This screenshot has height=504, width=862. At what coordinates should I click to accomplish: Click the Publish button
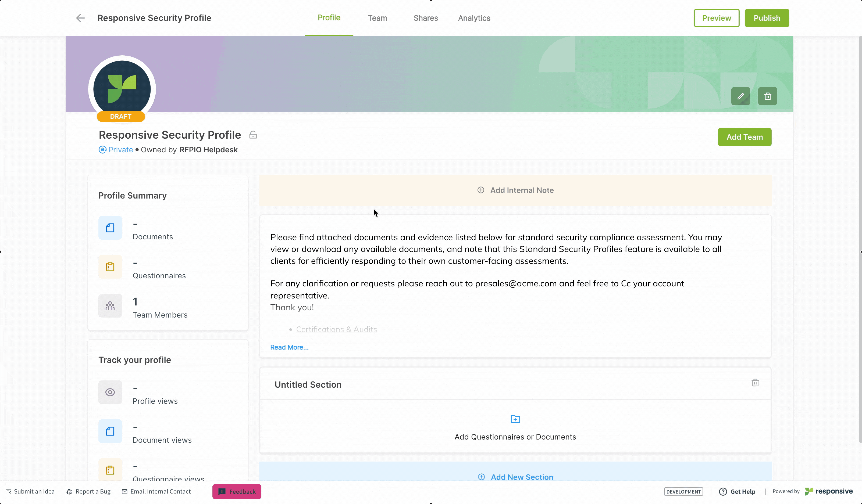(767, 18)
